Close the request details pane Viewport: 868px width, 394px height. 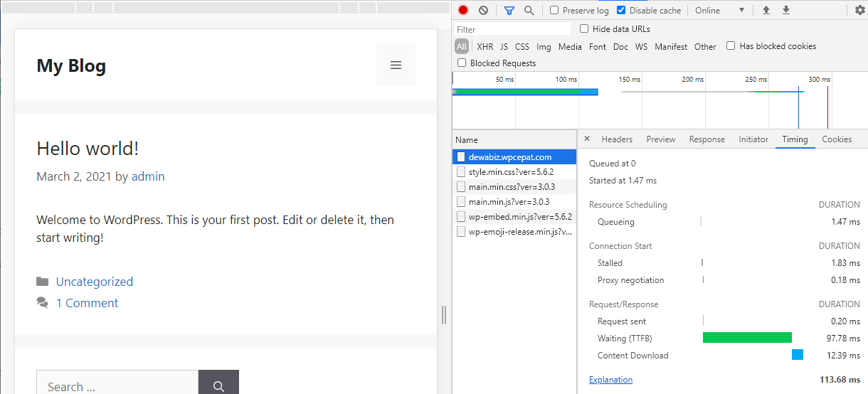click(587, 139)
